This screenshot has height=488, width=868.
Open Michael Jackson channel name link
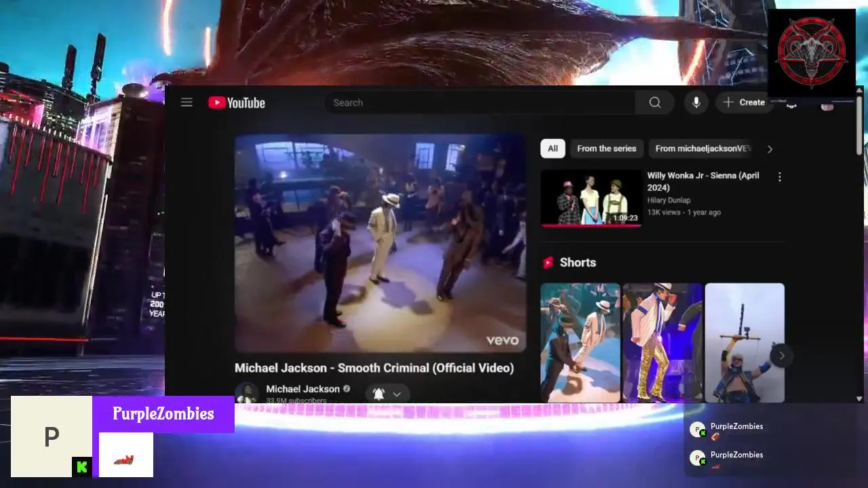tap(302, 389)
